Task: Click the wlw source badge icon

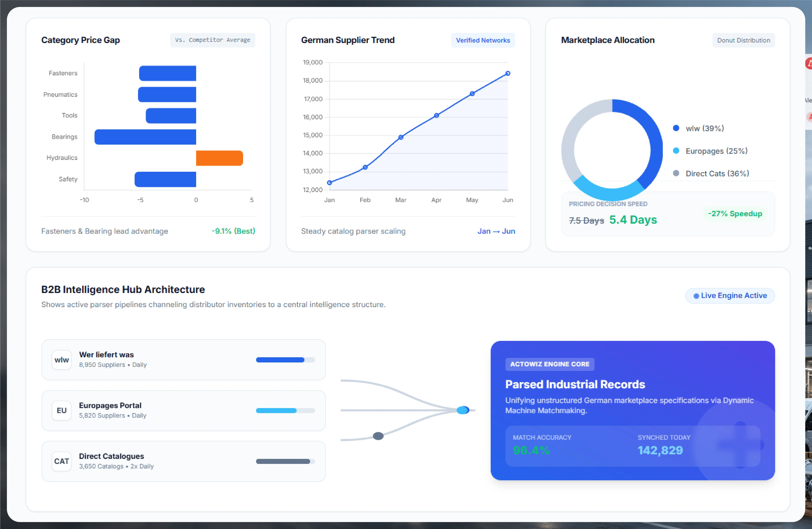Action: tap(61, 360)
